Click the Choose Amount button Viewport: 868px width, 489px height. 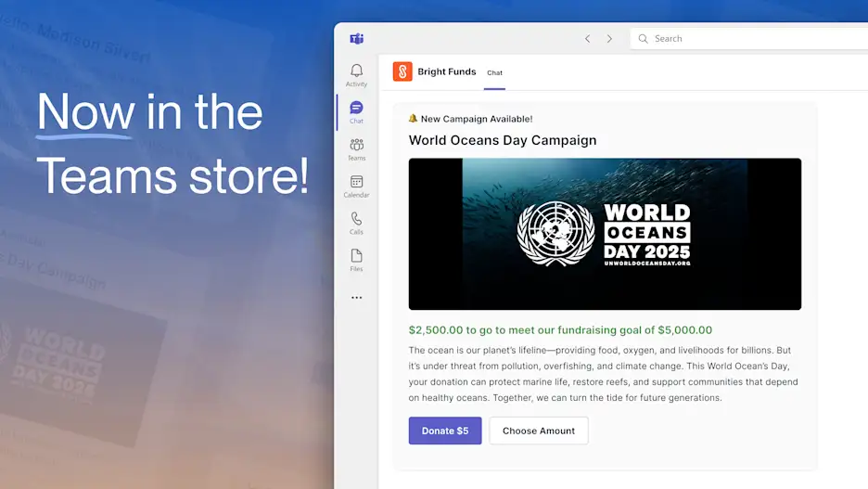click(x=539, y=431)
